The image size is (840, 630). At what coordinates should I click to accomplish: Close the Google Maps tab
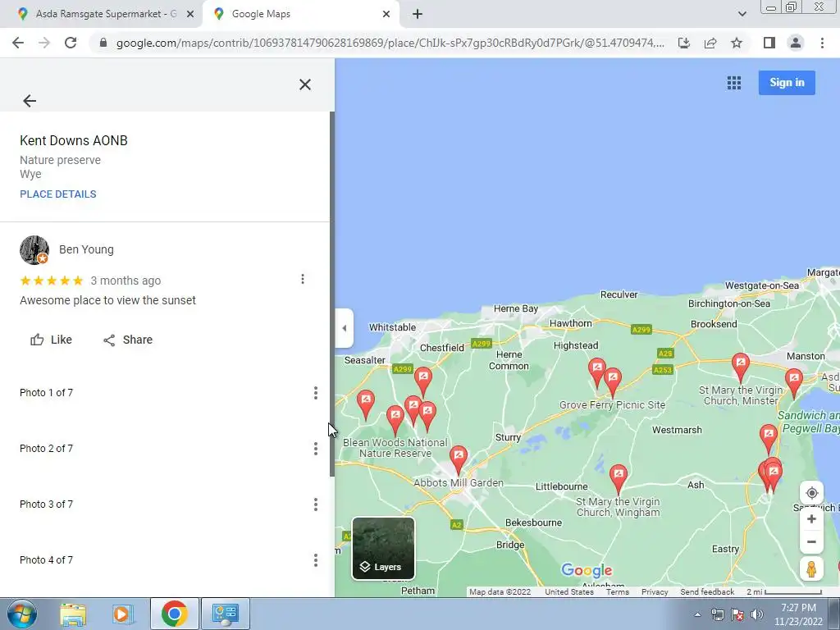[x=386, y=14]
